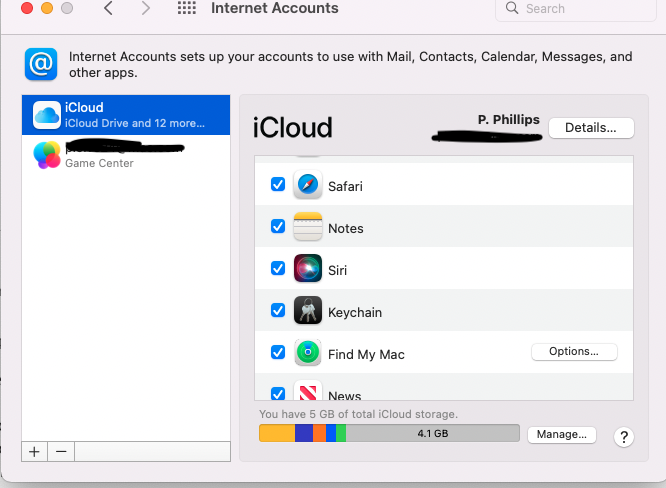666x488 pixels.
Task: Focus the Search field
Action: [576, 8]
